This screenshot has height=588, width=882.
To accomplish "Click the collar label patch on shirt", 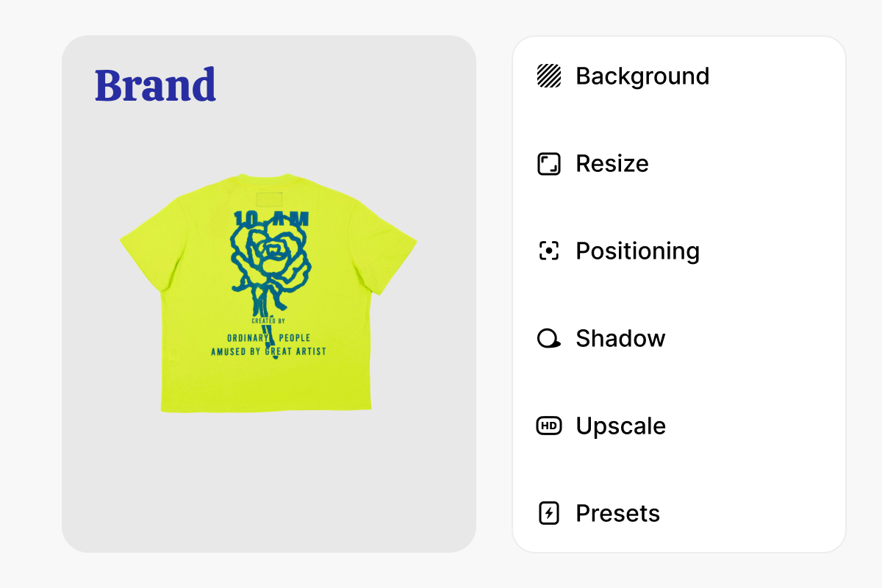I will [x=269, y=200].
